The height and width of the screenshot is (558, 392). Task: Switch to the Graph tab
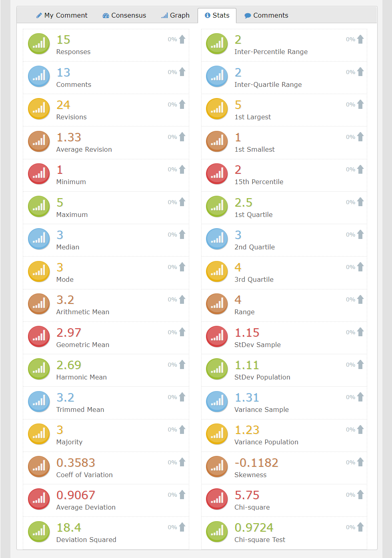point(175,15)
